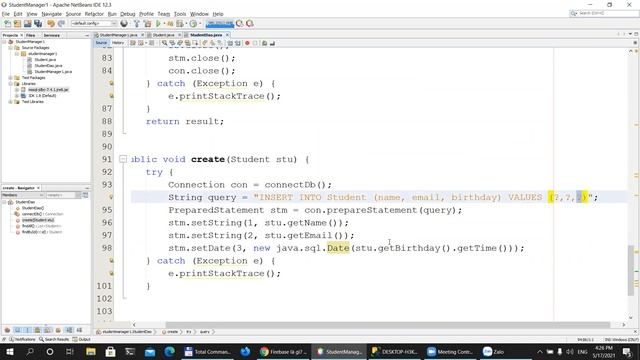This screenshot has height=360, width=640.
Task: Click the globe browser icon in toolbar
Action: [124, 24]
